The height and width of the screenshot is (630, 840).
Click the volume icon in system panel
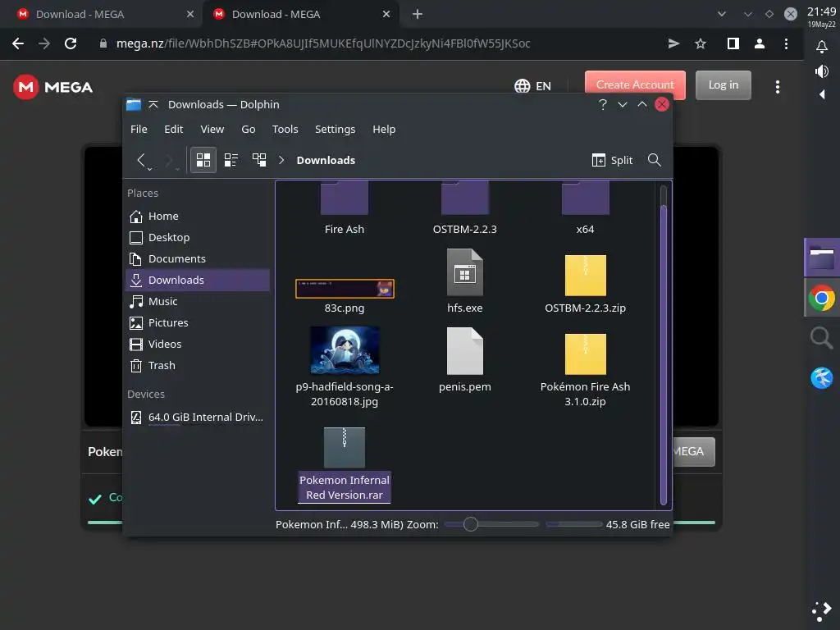coord(821,71)
